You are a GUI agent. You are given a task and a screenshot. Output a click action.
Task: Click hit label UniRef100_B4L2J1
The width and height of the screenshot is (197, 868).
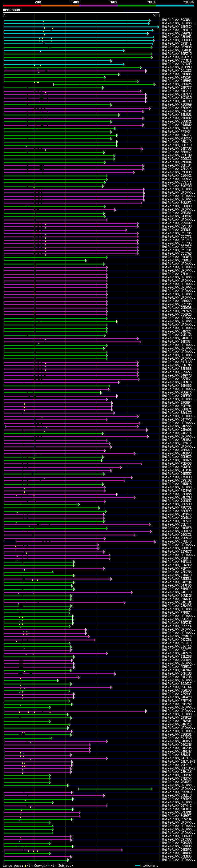tap(177, 91)
